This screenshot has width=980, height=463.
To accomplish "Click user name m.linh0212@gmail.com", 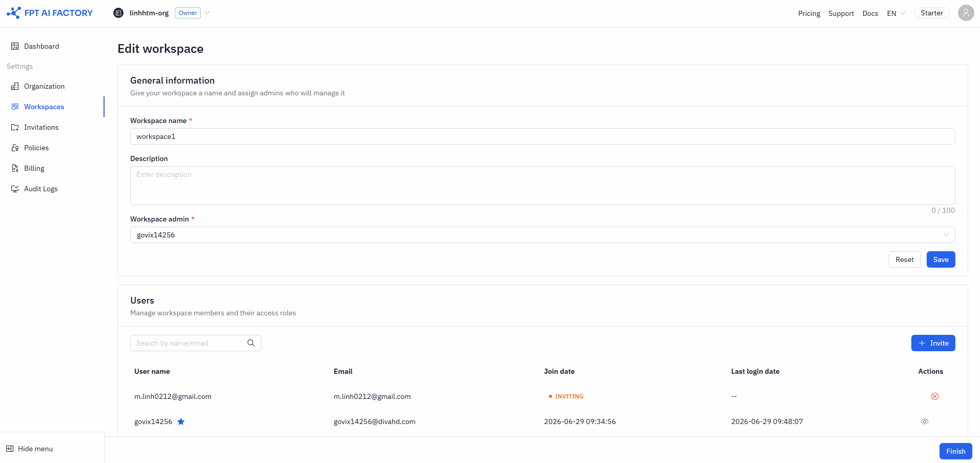I will pyautogui.click(x=173, y=396).
